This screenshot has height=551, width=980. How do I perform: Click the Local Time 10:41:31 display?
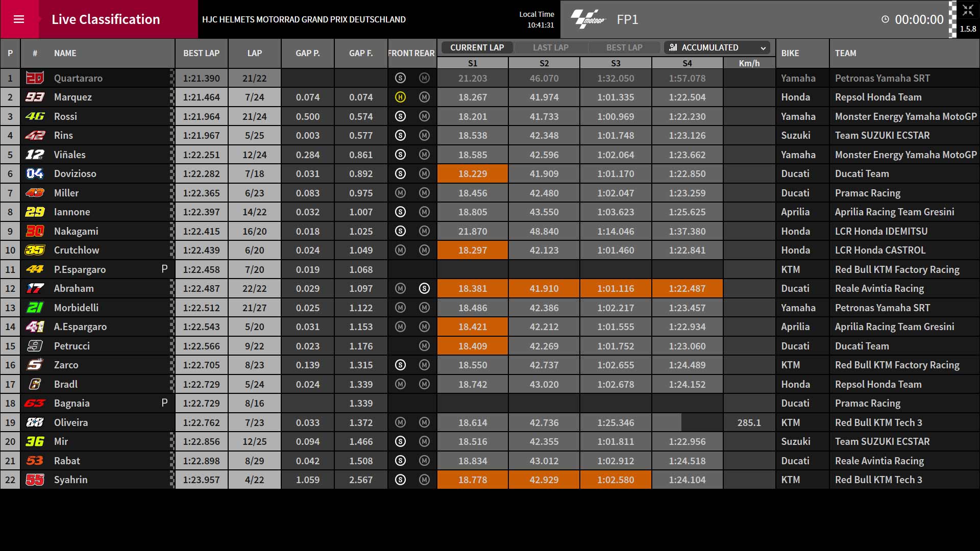(536, 19)
